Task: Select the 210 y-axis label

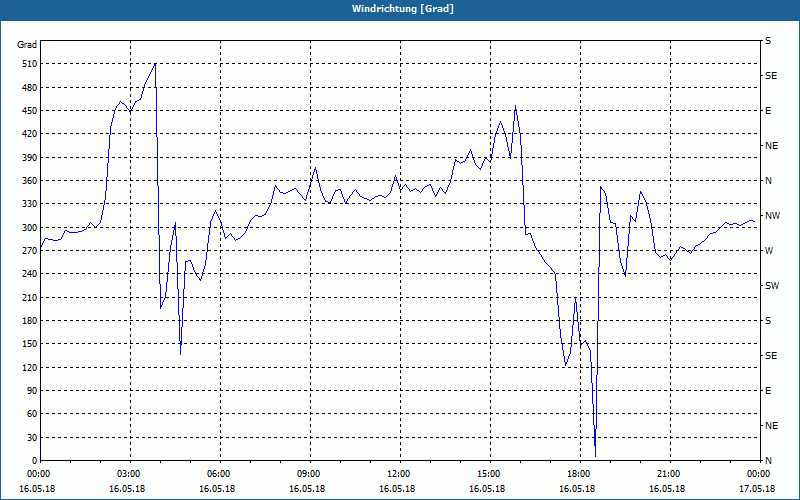Action: [28, 297]
